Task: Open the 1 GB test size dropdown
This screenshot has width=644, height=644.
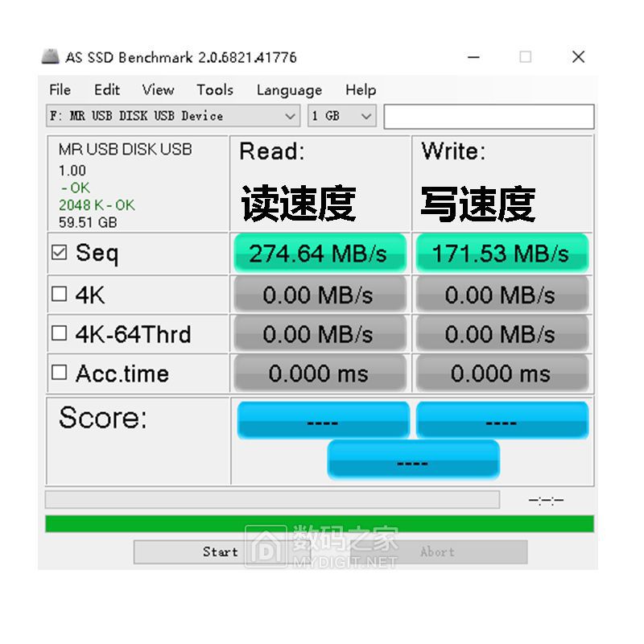Action: pos(342,116)
